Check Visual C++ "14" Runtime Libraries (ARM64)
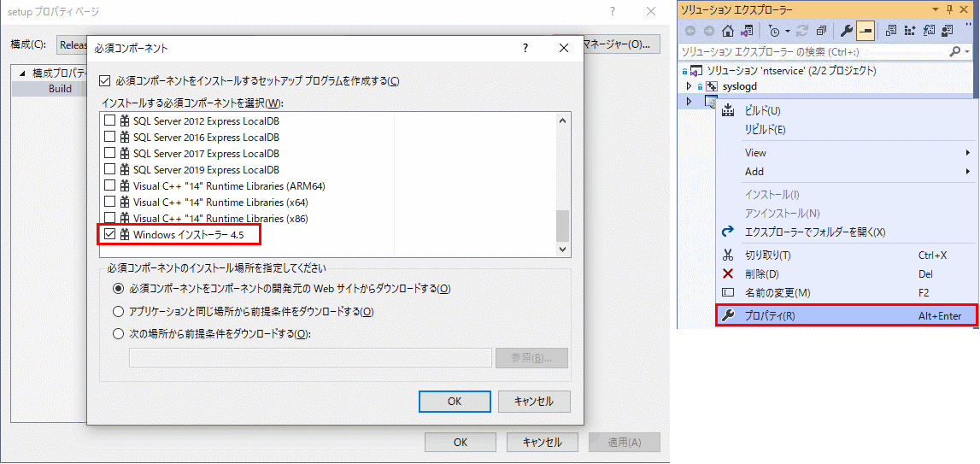This screenshot has width=980, height=464. 109,185
